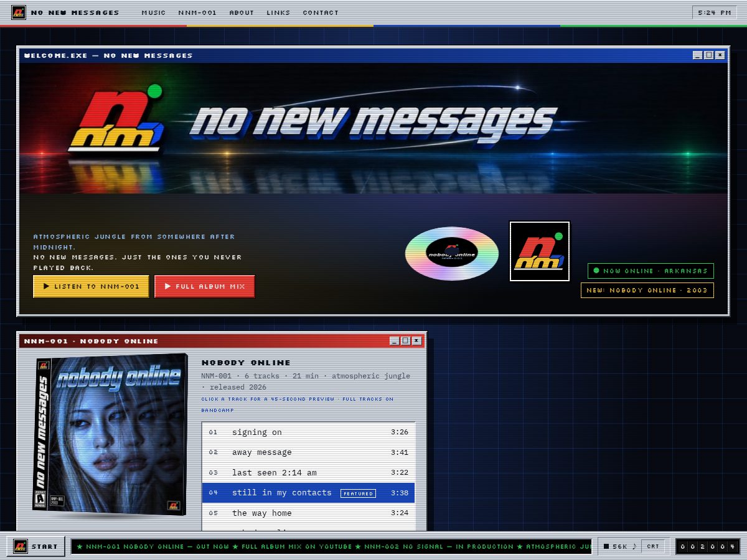
Task: Click the music note icon in taskbar
Action: pos(635,546)
